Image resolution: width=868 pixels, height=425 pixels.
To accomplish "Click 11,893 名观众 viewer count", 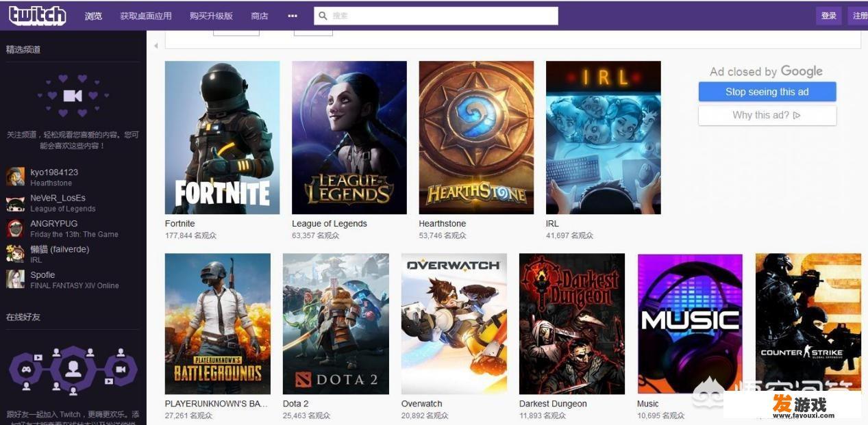I will click(543, 415).
